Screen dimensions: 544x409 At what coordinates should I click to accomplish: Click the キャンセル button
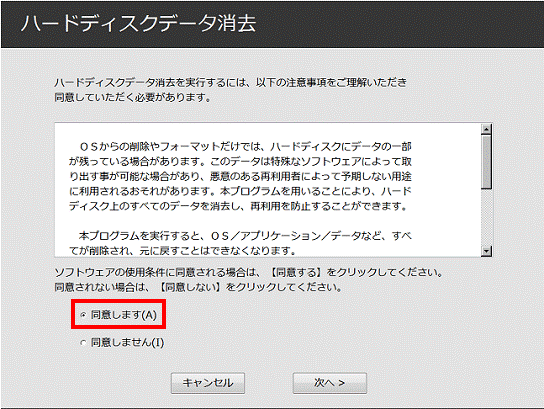[x=208, y=383]
